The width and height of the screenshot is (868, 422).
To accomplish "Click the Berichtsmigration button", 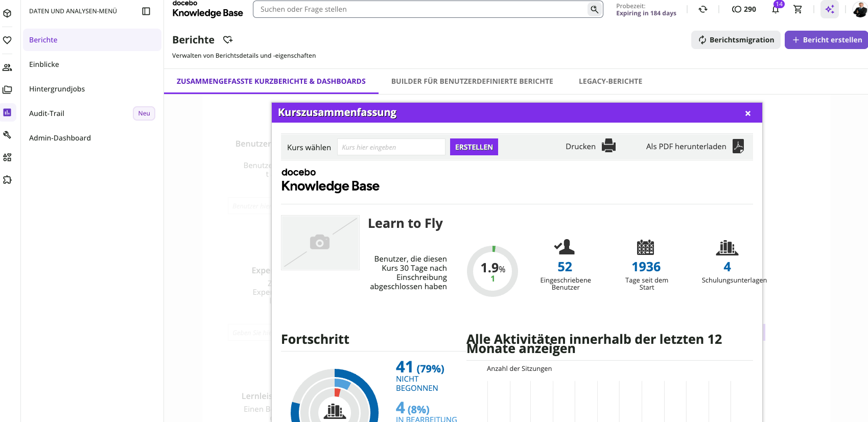I will tap(736, 40).
